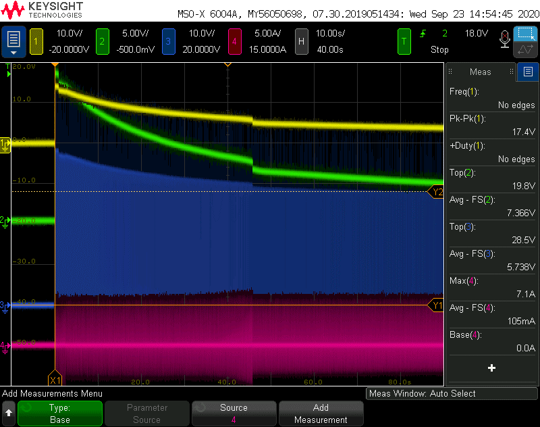Select the zoom box selection icon
540x427 pixels.
525,34
